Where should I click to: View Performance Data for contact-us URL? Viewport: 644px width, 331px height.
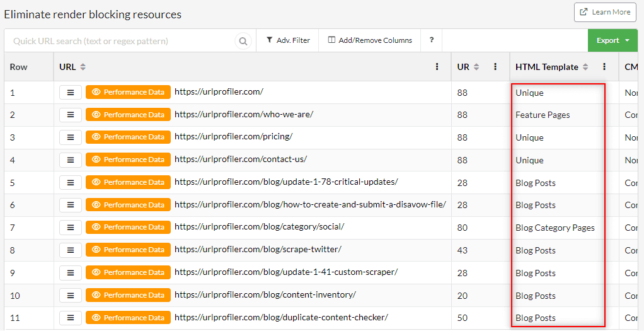pyautogui.click(x=128, y=160)
